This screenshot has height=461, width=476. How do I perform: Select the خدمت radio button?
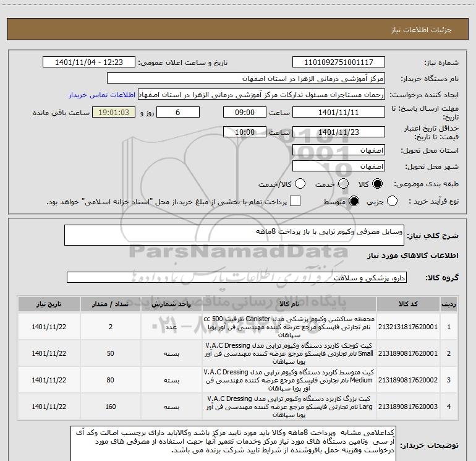pyautogui.click(x=343, y=184)
